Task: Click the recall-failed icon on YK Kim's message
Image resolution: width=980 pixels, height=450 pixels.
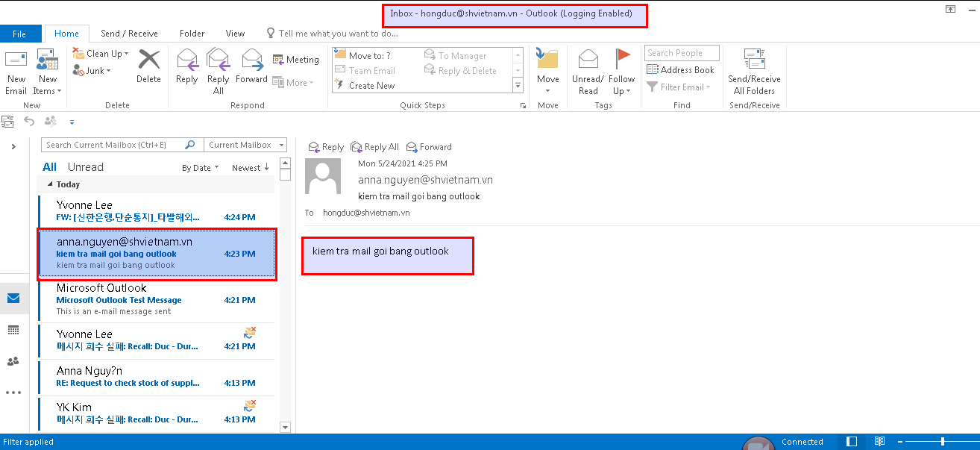Action: click(x=251, y=406)
